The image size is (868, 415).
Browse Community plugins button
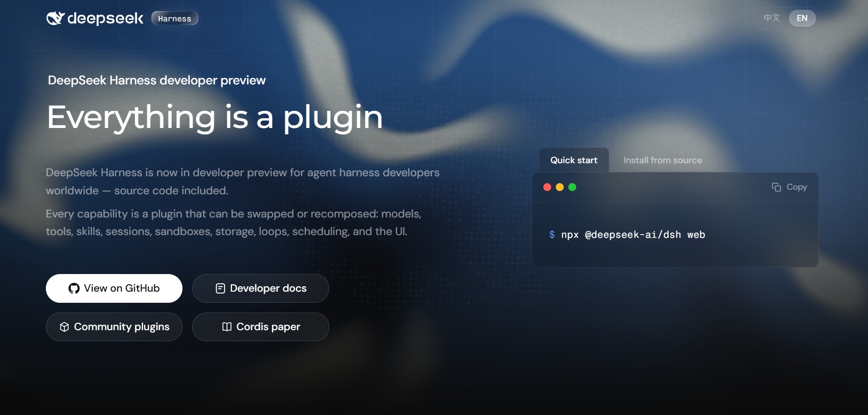(114, 327)
